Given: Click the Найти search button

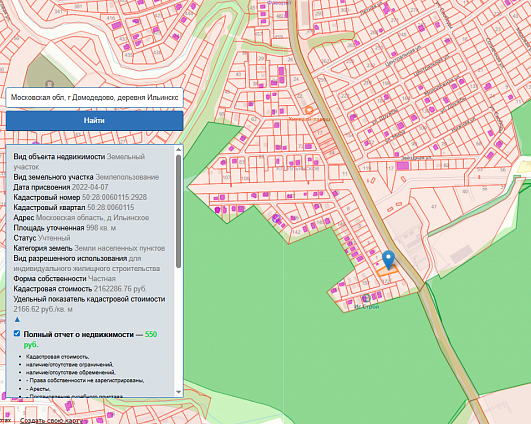Looking at the screenshot, I should click(x=94, y=121).
